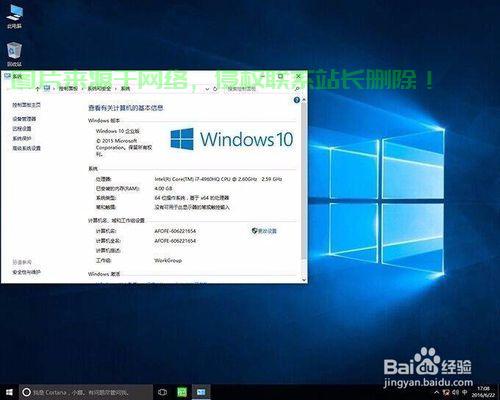500x400 pixels.
Task: Switch the 中 input method indicator
Action: [465, 392]
